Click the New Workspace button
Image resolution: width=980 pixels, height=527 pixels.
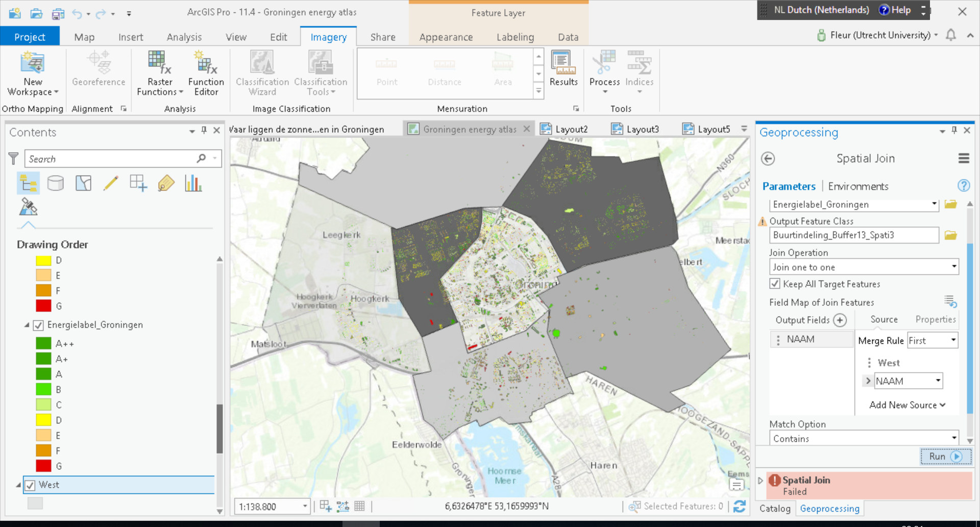pos(33,74)
